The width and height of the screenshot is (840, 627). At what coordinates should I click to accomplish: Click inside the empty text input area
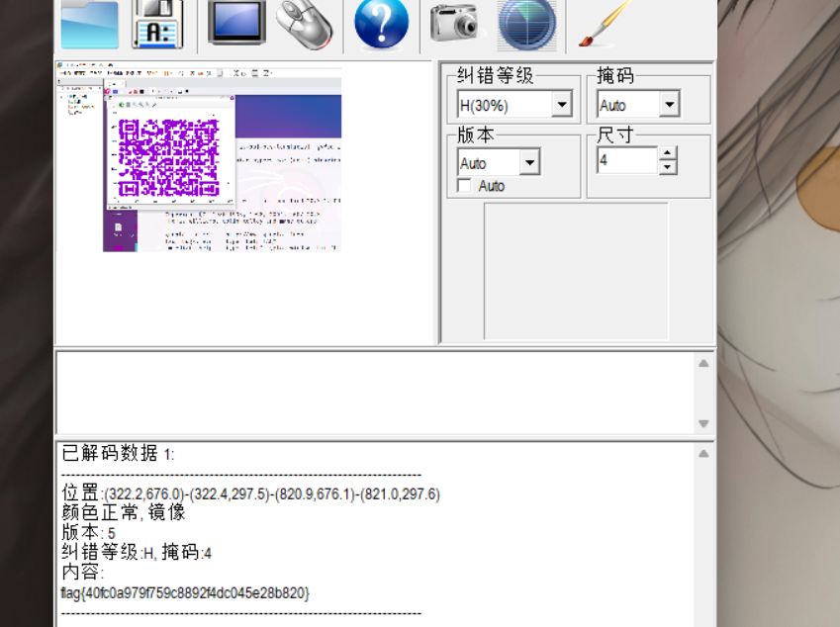click(x=375, y=393)
